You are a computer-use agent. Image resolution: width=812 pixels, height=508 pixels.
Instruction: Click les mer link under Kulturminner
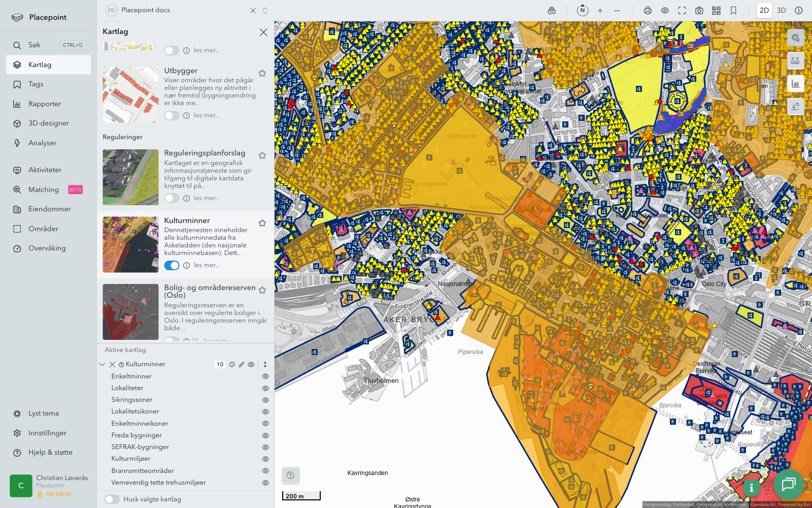point(206,265)
